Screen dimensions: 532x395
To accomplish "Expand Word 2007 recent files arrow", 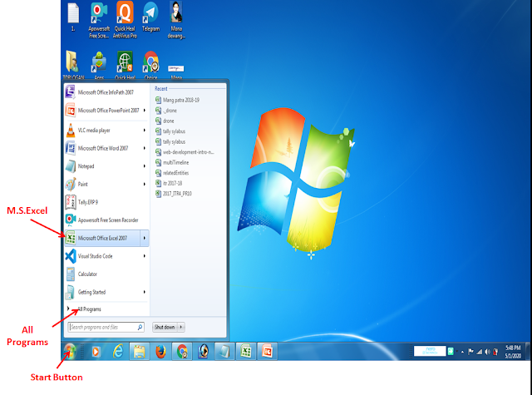I will [145, 148].
